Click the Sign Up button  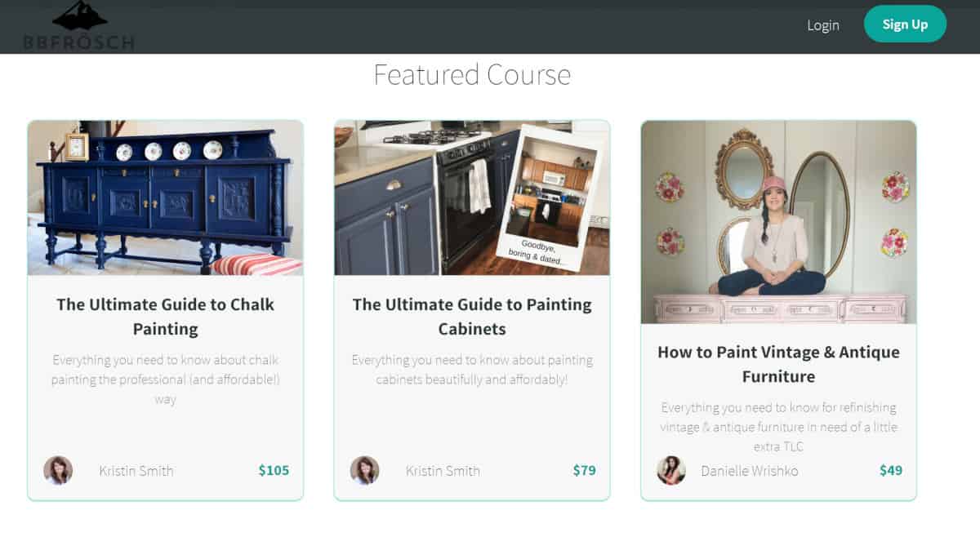[x=905, y=24]
